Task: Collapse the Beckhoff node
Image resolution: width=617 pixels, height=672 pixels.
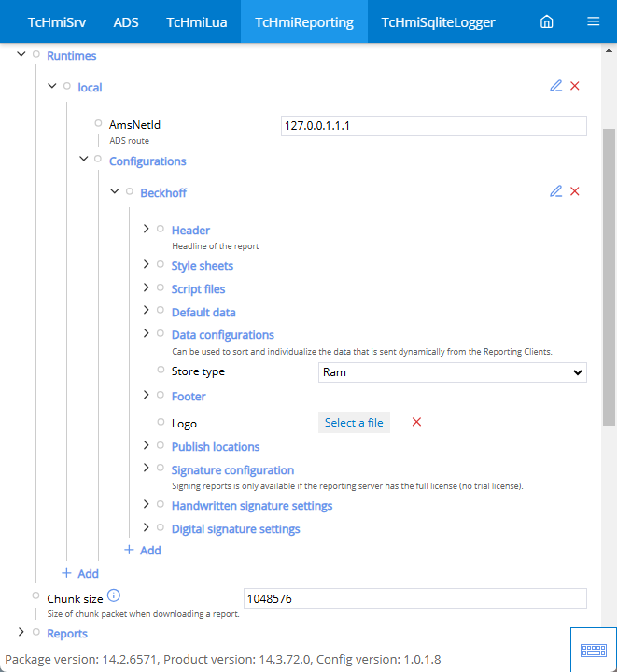Action: (115, 191)
